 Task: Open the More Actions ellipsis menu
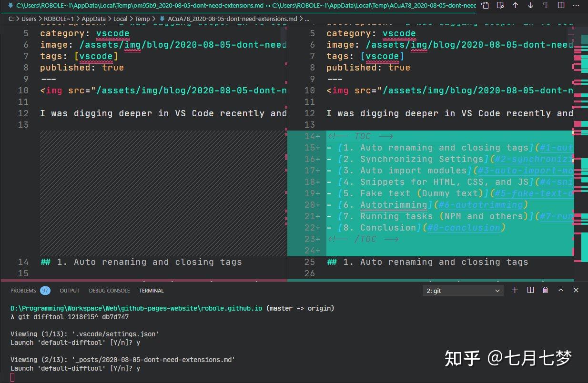click(576, 5)
